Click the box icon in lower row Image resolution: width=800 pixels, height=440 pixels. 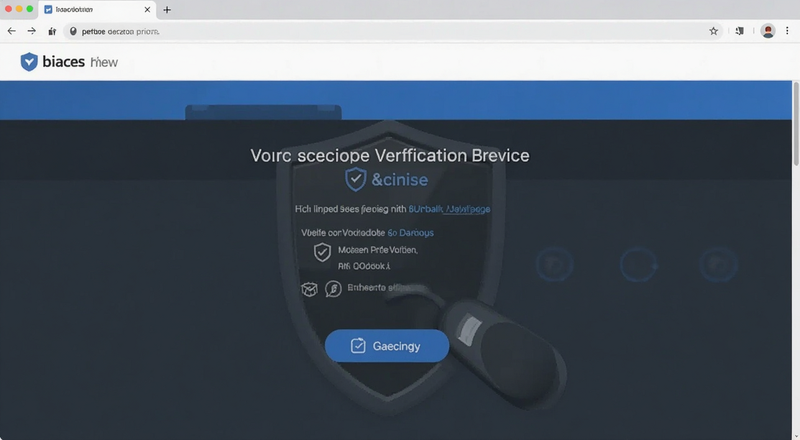coord(309,289)
